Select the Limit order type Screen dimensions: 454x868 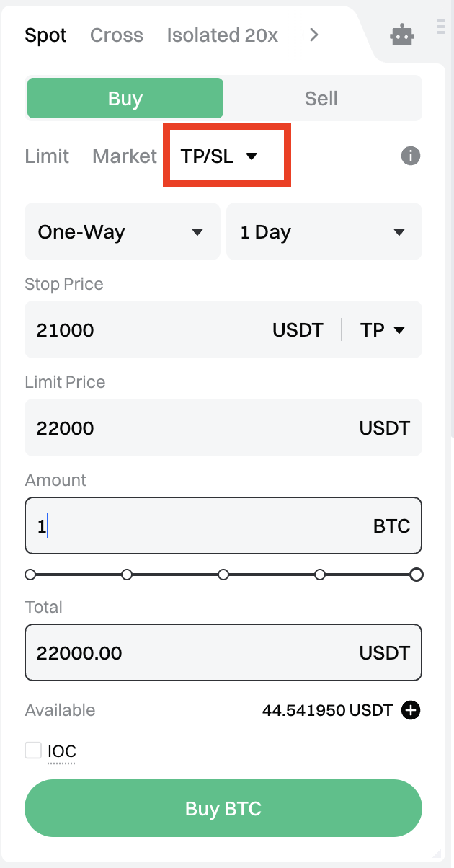(47, 156)
